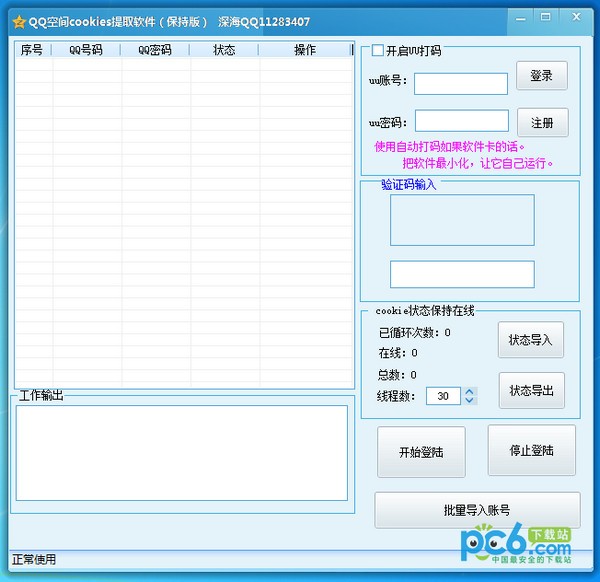Image resolution: width=600 pixels, height=582 pixels.
Task: Click the 注册 button
Action: tap(543, 122)
